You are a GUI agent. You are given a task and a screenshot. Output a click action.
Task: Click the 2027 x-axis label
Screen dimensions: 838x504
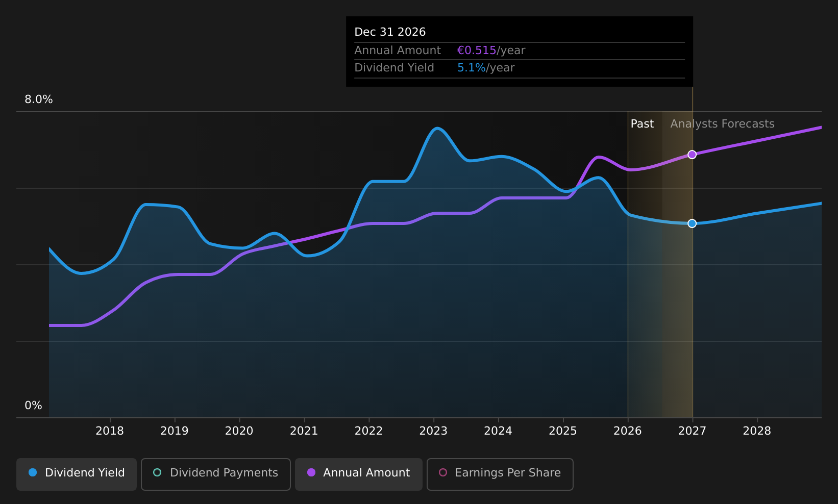692,431
